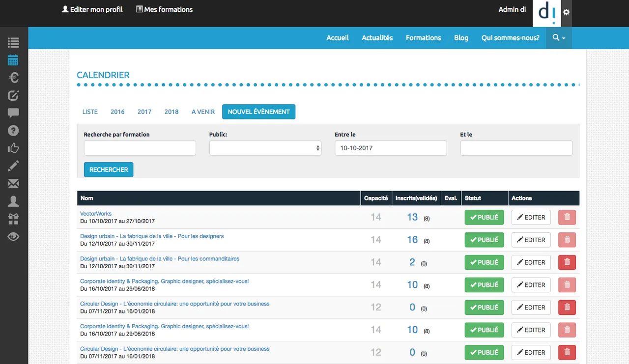Screen dimensions: 629x364
Task: Click the 'di' logo avatar
Action: (547, 13)
